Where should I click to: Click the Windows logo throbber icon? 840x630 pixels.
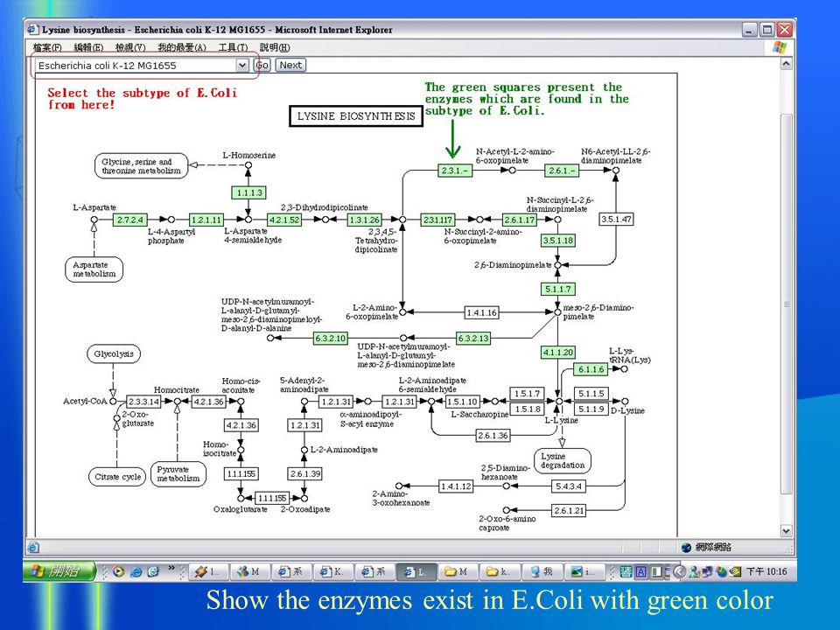pos(780,47)
